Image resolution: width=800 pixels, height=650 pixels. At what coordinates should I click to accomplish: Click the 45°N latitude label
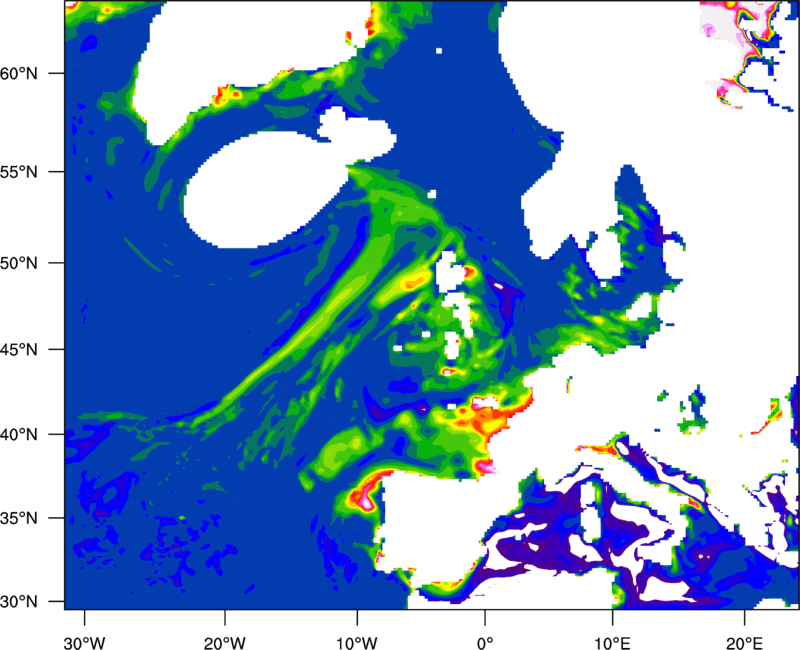pos(19,349)
